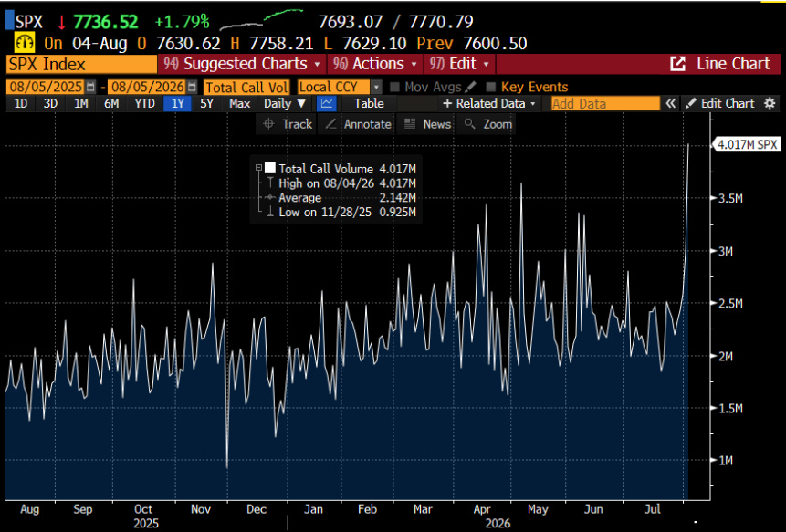Open the Actions dropdown menu
This screenshot has width=786, height=532.
click(x=375, y=64)
